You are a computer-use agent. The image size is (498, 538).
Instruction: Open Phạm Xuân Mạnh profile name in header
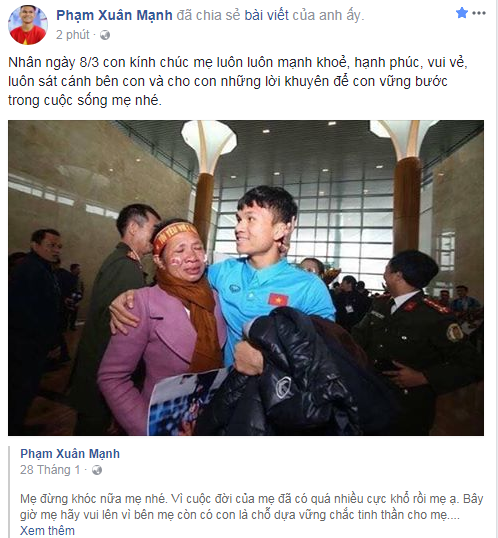click(114, 15)
